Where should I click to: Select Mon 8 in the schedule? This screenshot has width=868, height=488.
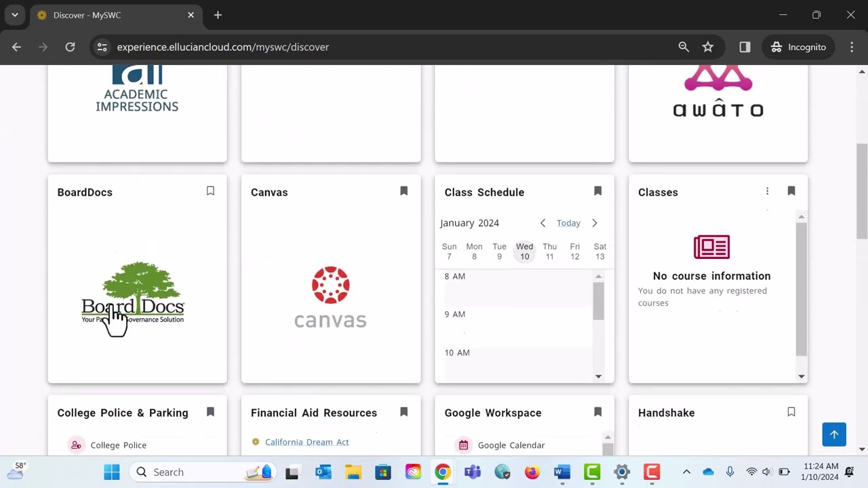point(474,251)
